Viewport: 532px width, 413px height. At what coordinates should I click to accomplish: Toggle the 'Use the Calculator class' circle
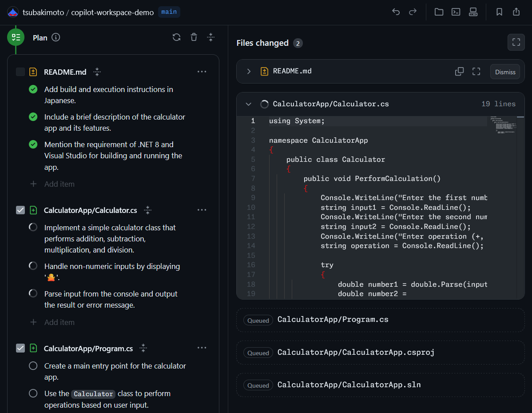click(x=33, y=393)
